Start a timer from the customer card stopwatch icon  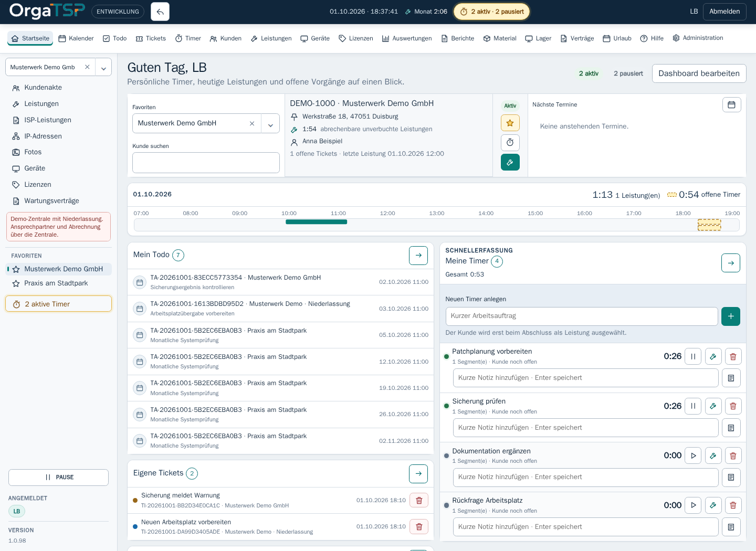pyautogui.click(x=510, y=143)
